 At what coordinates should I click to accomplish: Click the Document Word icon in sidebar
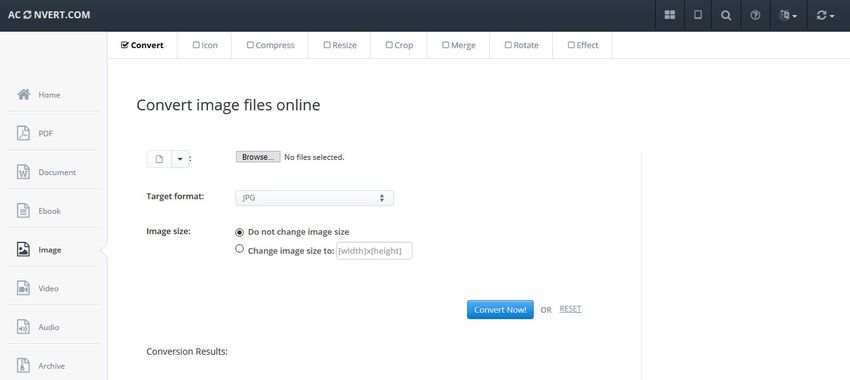coord(23,172)
